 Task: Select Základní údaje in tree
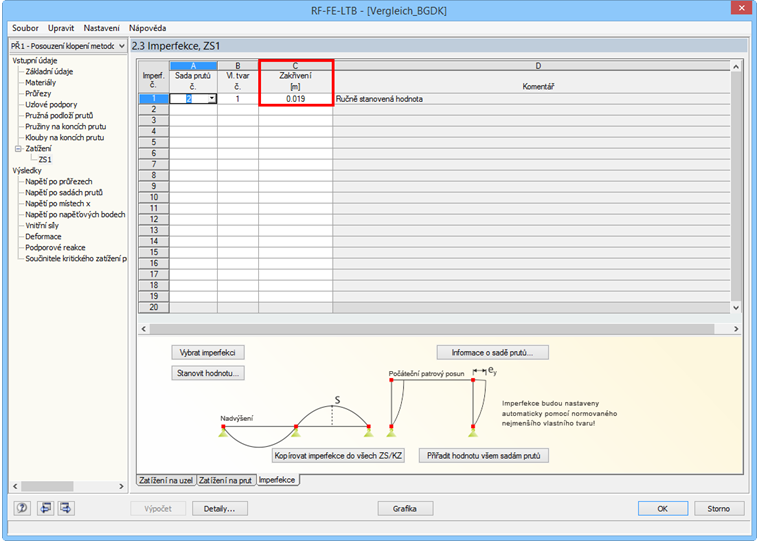(49, 71)
